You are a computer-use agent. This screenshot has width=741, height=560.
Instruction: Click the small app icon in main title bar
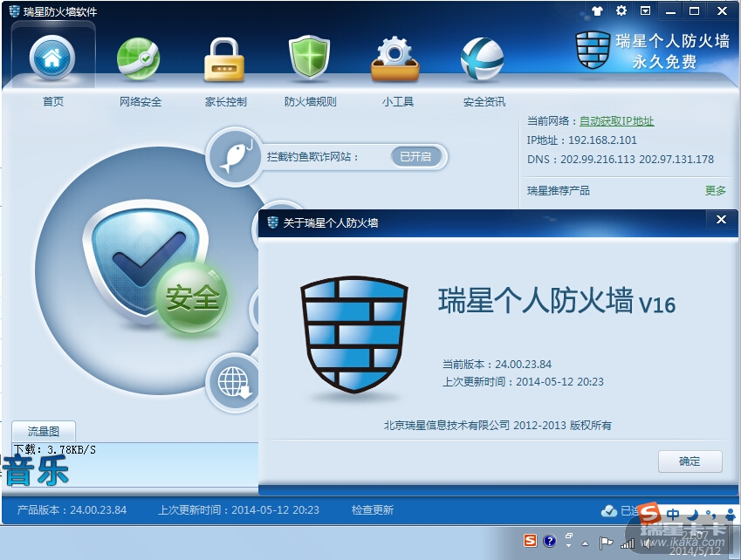click(15, 10)
